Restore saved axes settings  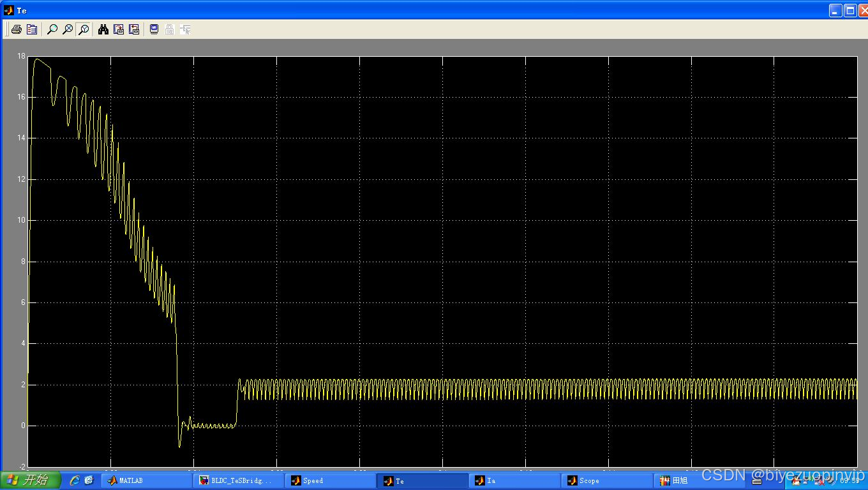coord(134,29)
